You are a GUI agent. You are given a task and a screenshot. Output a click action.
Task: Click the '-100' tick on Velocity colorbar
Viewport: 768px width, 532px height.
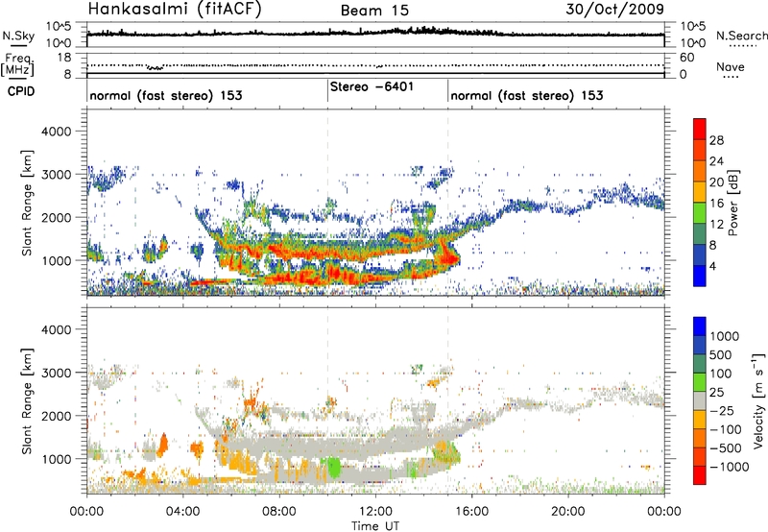pos(726,429)
